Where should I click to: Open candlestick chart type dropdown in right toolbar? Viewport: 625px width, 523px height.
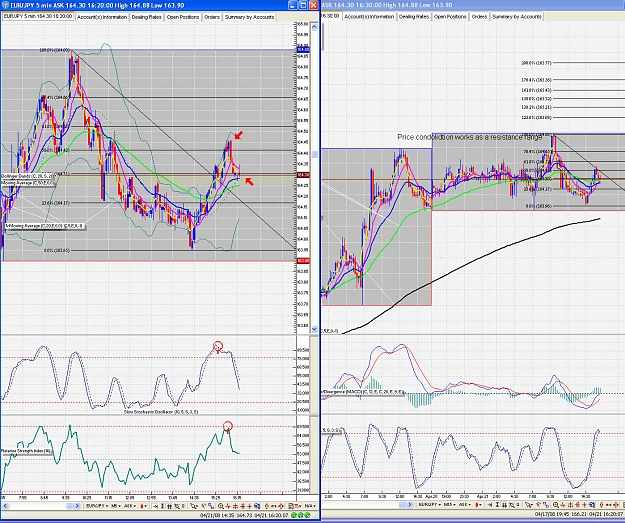(479, 505)
